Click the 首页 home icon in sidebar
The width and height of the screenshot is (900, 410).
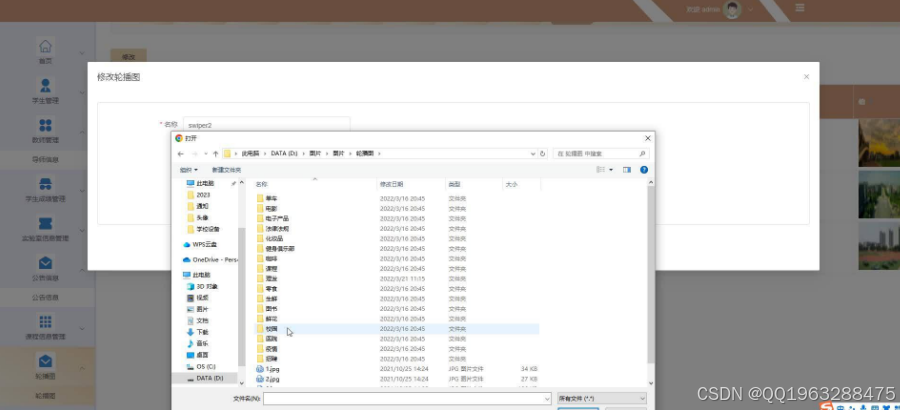[45, 46]
